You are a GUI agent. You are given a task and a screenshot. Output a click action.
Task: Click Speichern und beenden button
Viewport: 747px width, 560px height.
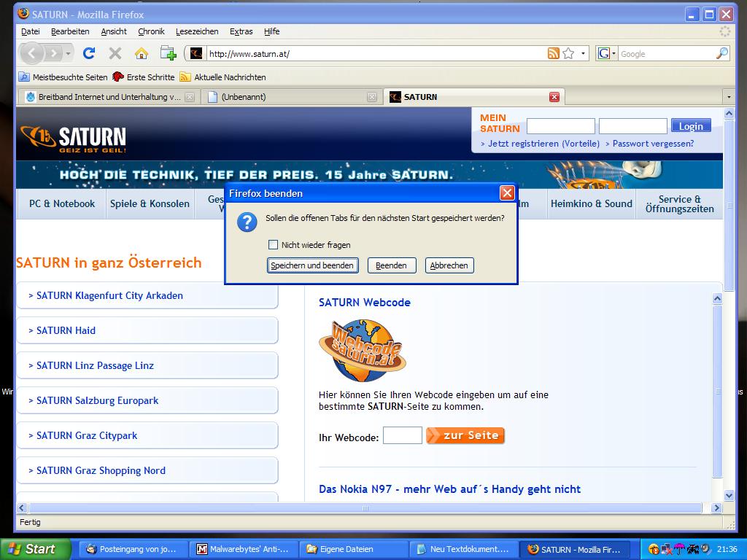click(312, 265)
